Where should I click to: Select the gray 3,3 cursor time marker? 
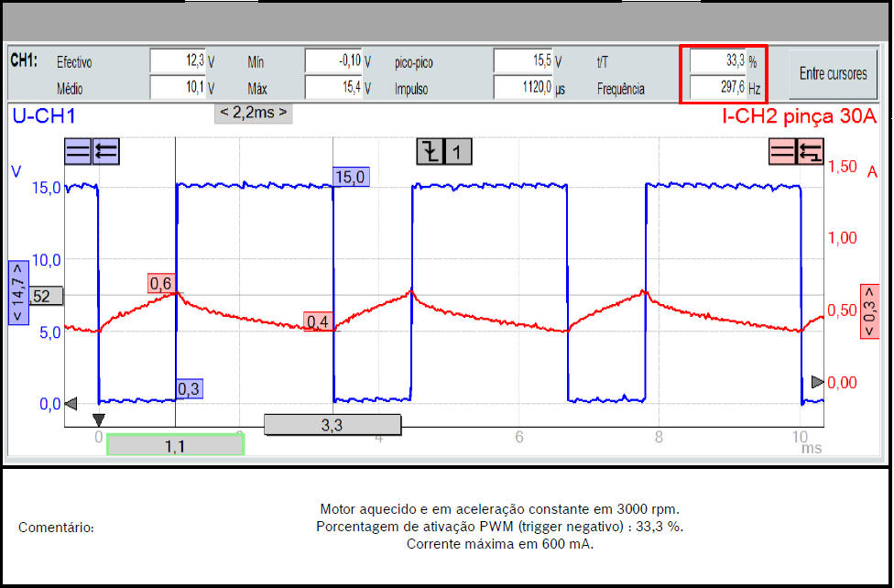tap(333, 424)
